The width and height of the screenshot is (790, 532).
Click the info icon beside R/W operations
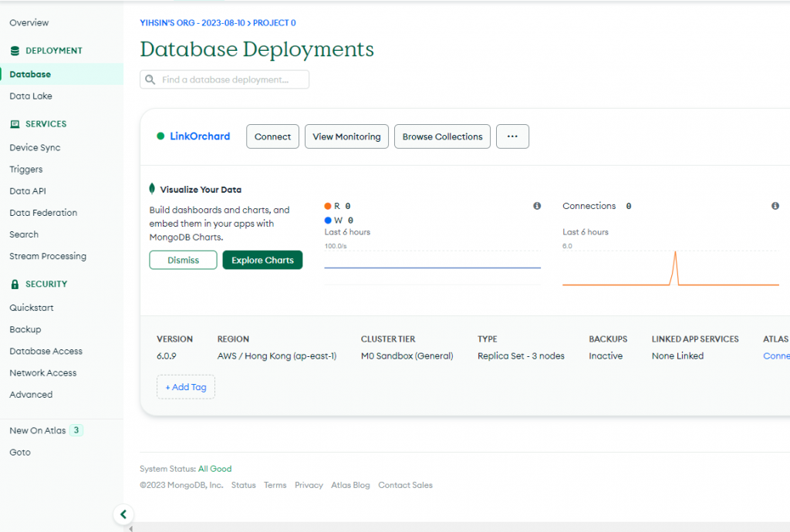click(537, 206)
